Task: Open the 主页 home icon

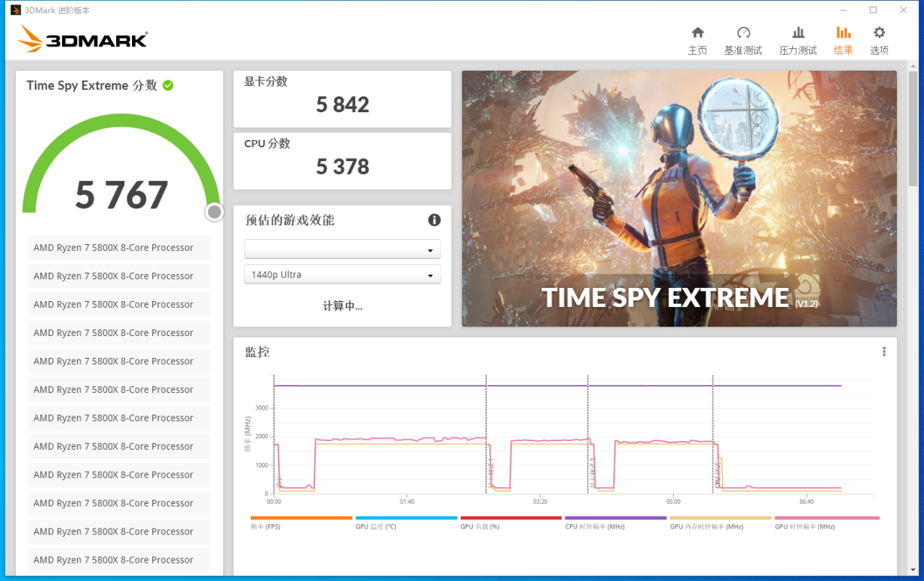Action: (698, 33)
